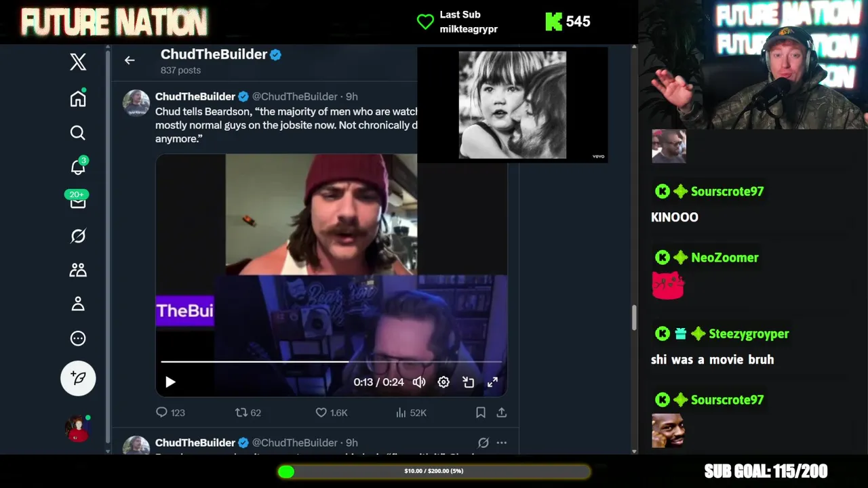Compose a new post with feather button
The width and height of the screenshot is (868, 488).
[78, 378]
